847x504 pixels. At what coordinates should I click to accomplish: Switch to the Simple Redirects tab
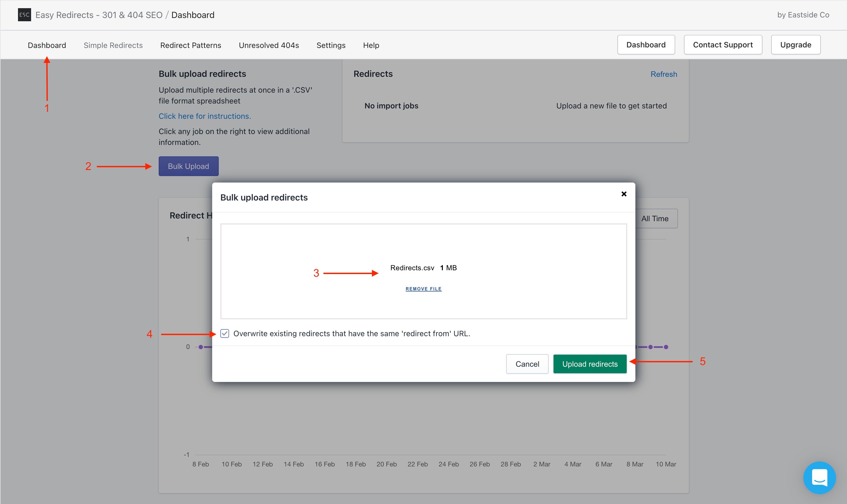click(113, 45)
